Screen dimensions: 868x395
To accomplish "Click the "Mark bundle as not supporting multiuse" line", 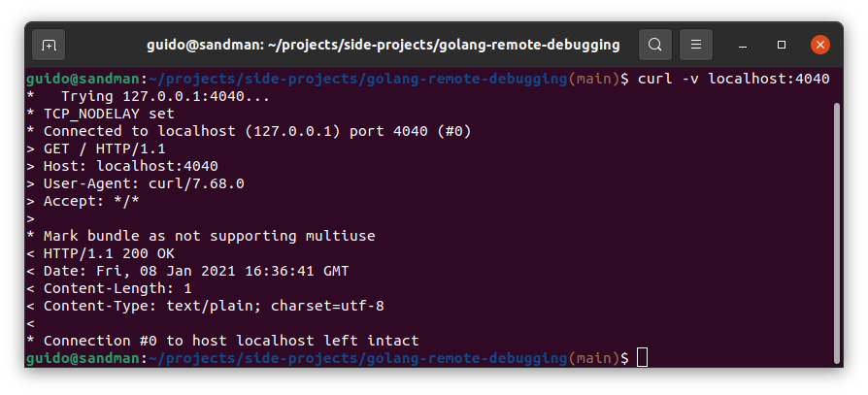I will coord(209,236).
